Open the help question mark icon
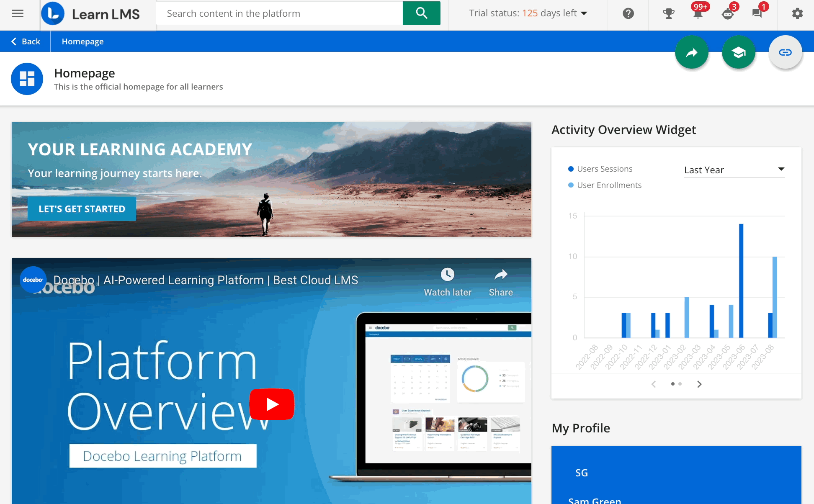The image size is (814, 504). (x=628, y=14)
